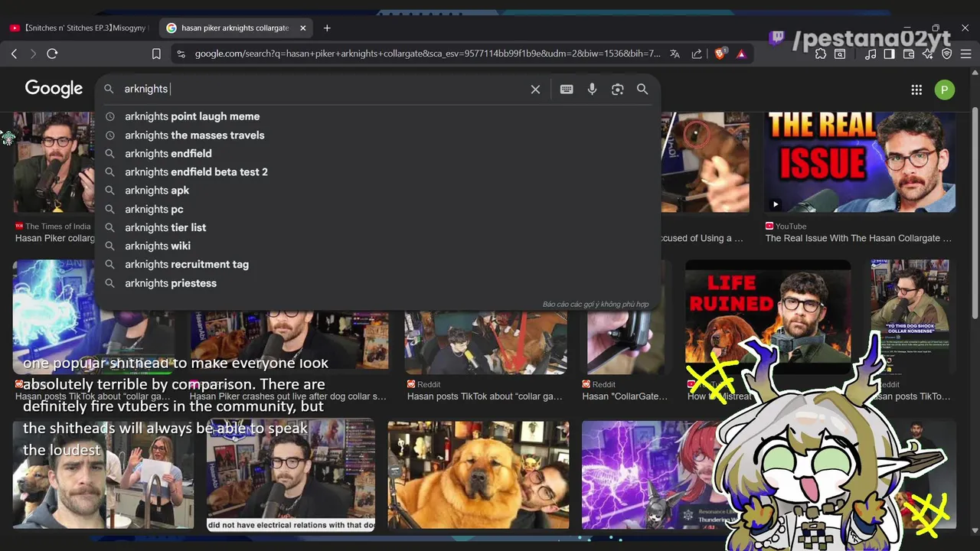Click inside the arknights search field

[322, 89]
